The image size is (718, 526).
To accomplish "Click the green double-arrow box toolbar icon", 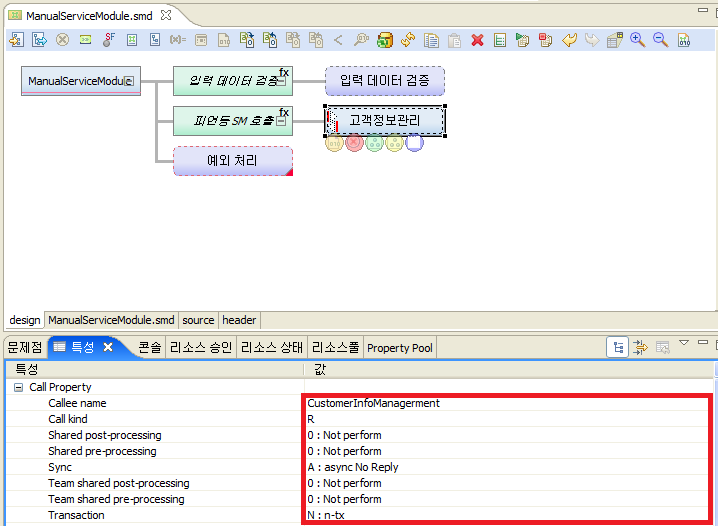I will click(86, 40).
